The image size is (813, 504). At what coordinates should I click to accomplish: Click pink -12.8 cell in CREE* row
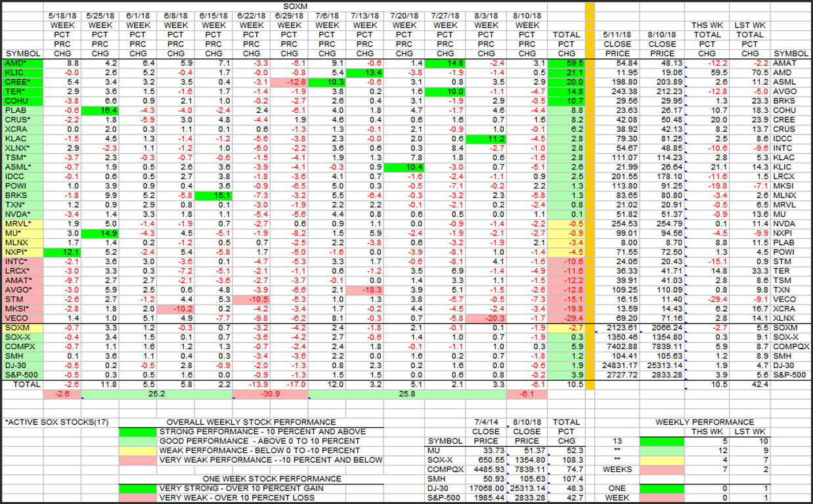click(x=288, y=82)
